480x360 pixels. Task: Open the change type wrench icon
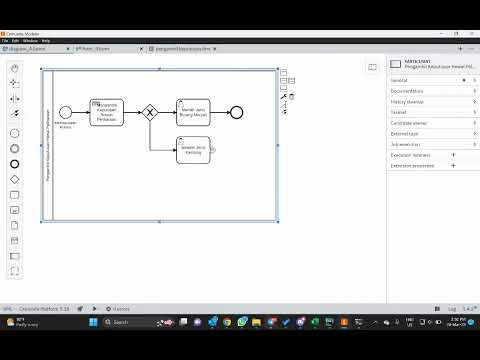tap(283, 97)
